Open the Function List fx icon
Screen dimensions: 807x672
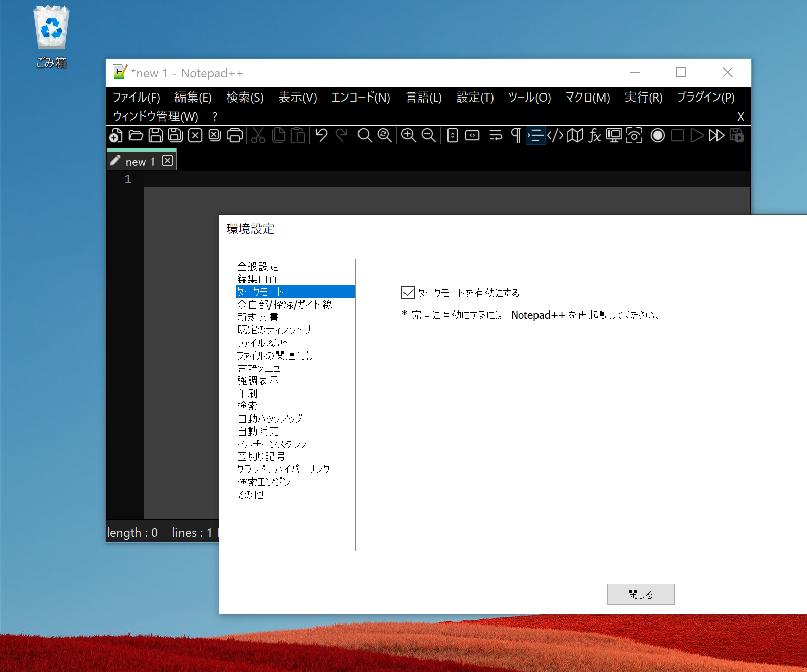[x=595, y=135]
